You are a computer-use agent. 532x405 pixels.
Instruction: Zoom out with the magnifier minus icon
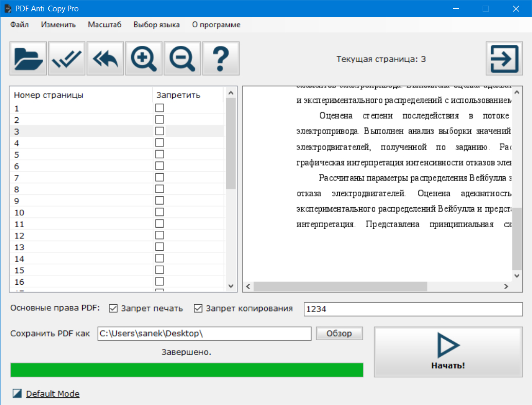pyautogui.click(x=182, y=59)
